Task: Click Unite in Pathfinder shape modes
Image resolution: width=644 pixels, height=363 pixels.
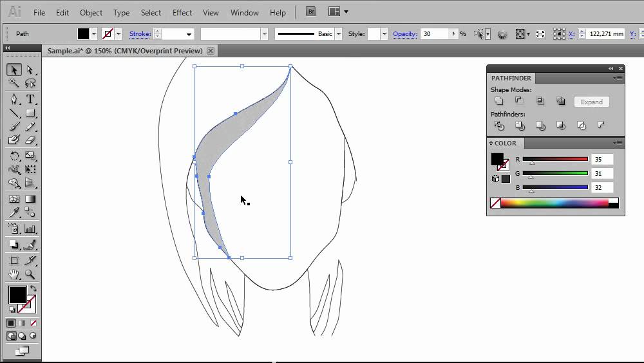Action: (498, 100)
